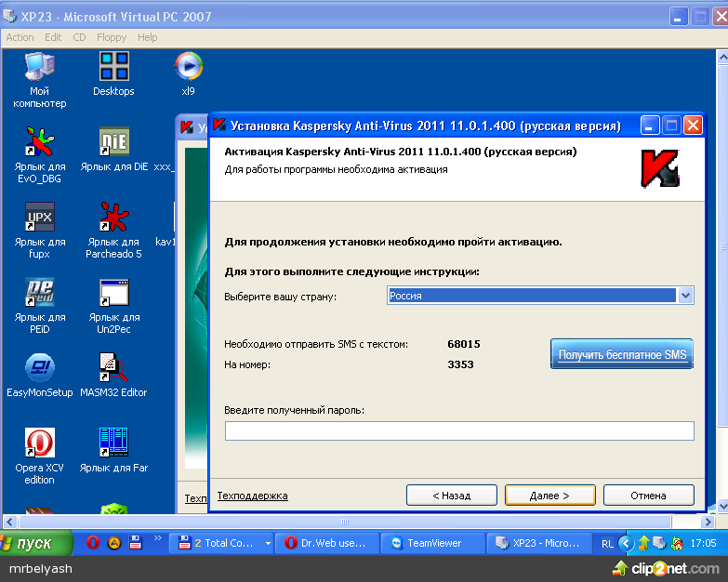Click the пуск Start button
The width and height of the screenshot is (728, 582).
tap(35, 543)
